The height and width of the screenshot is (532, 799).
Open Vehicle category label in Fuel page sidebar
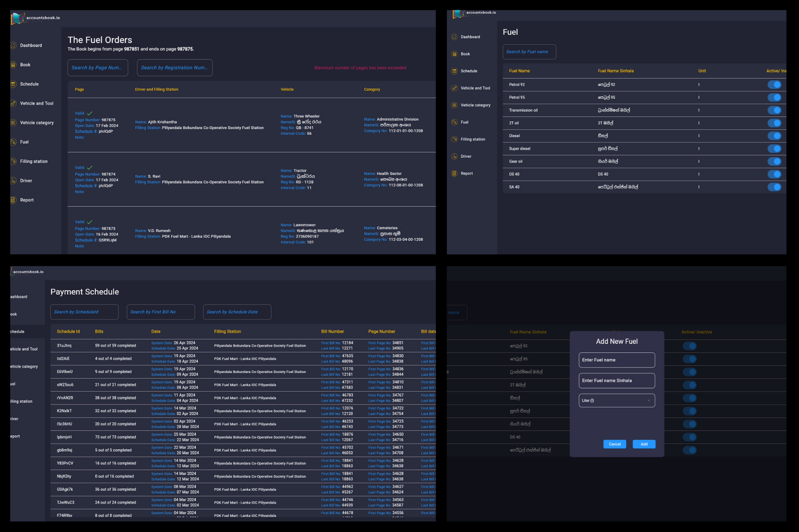(x=475, y=105)
